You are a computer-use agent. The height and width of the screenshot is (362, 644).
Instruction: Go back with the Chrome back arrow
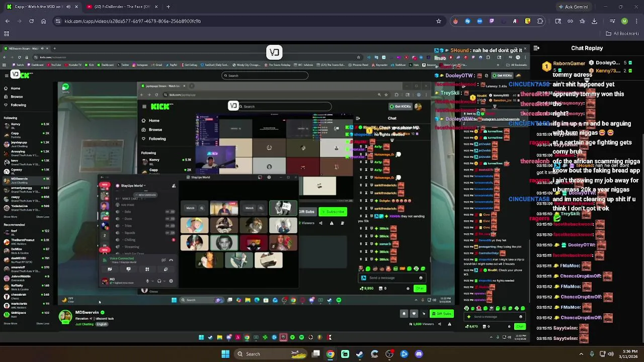[x=8, y=21]
